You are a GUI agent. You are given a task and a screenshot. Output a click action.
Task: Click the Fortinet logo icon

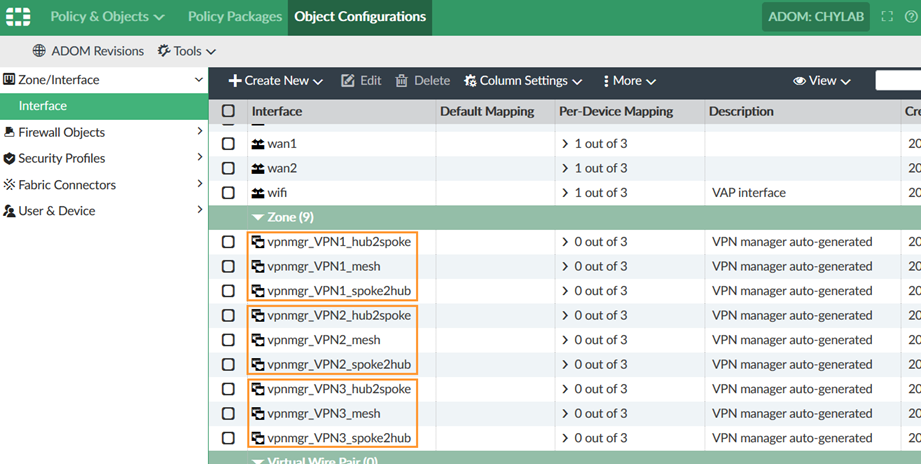click(18, 16)
